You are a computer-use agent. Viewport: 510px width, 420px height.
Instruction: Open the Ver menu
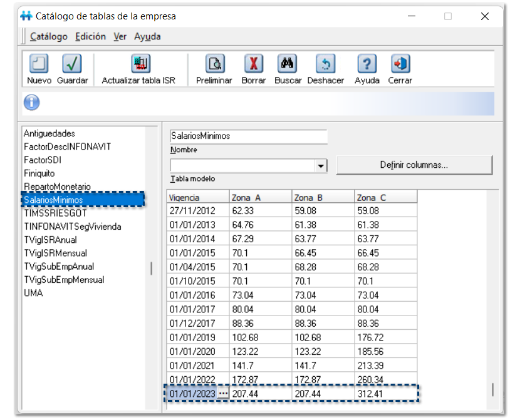[x=120, y=36]
